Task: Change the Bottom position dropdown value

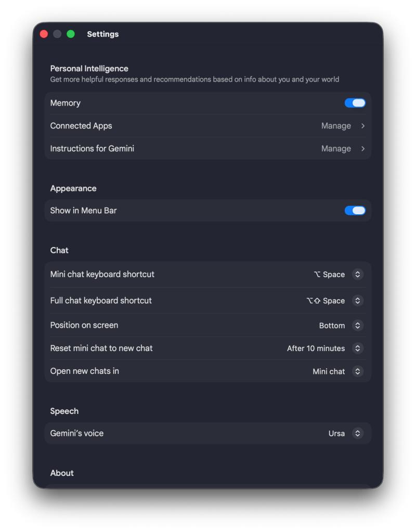Action: 332,326
